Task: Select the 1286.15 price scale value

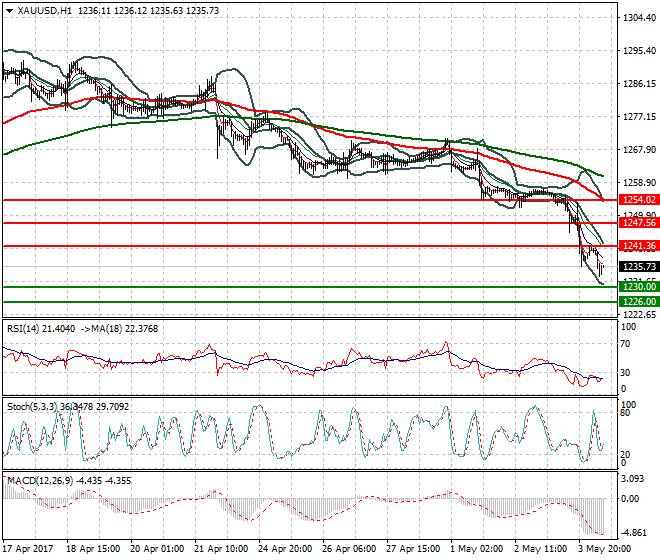Action: click(x=639, y=84)
